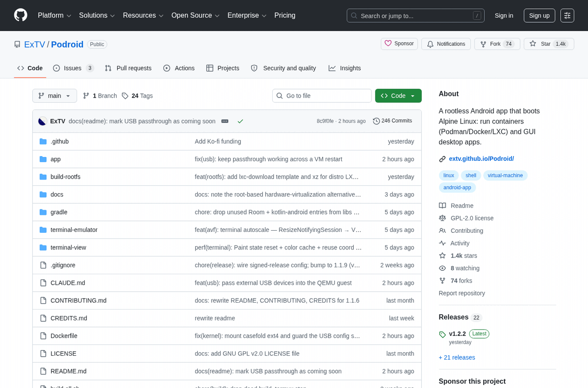Open the LICENSE file
Screen dimensions: 588x388
coord(64,354)
